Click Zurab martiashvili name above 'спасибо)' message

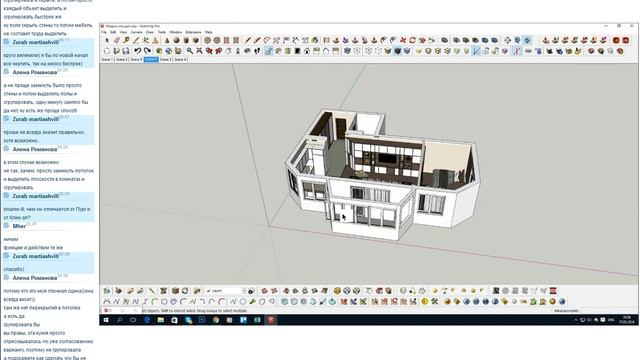(x=36, y=256)
